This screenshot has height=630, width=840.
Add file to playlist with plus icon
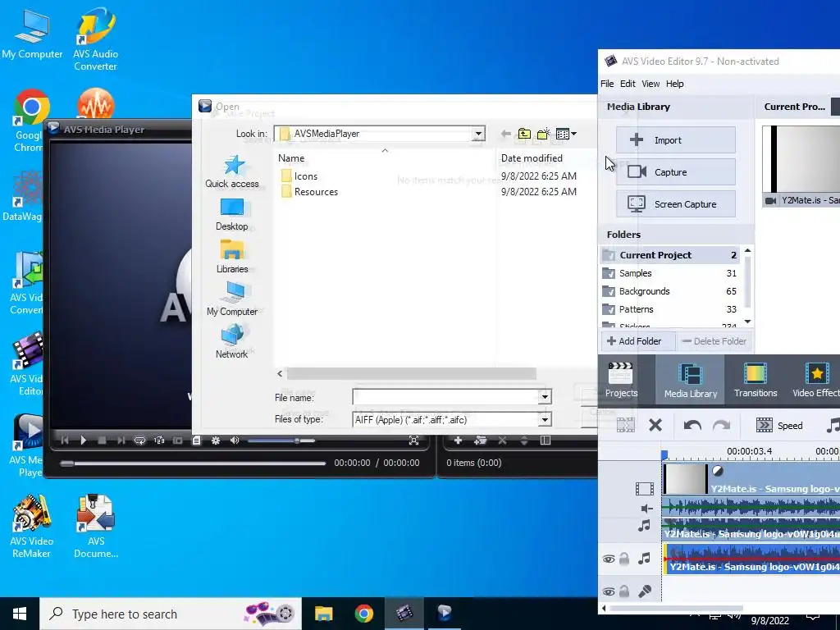click(x=458, y=441)
